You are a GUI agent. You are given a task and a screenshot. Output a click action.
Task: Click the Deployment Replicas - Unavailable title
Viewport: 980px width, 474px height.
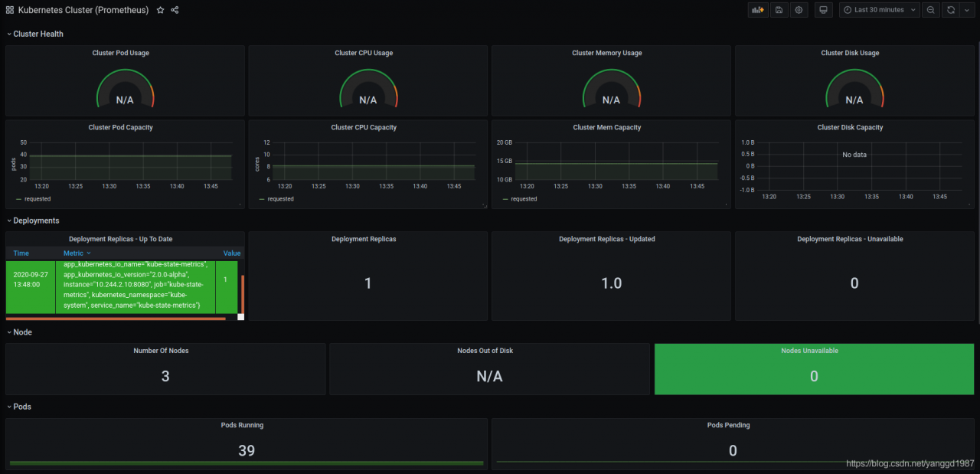pos(850,239)
